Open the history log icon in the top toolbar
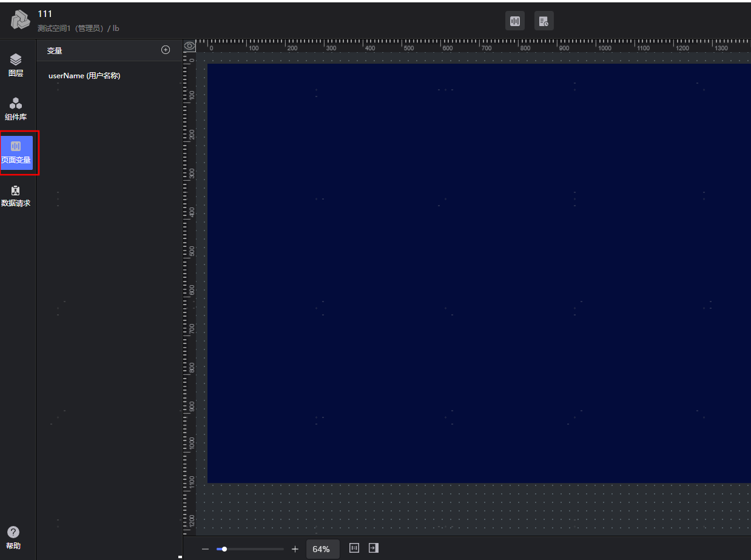 (544, 21)
